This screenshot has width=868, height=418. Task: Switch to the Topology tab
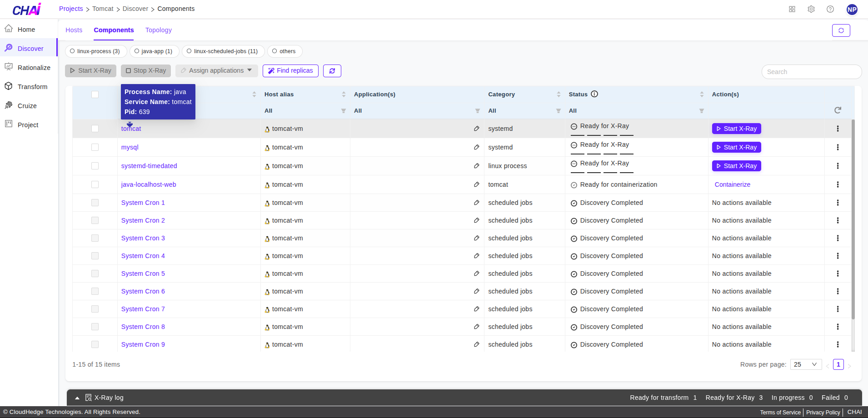coord(159,30)
